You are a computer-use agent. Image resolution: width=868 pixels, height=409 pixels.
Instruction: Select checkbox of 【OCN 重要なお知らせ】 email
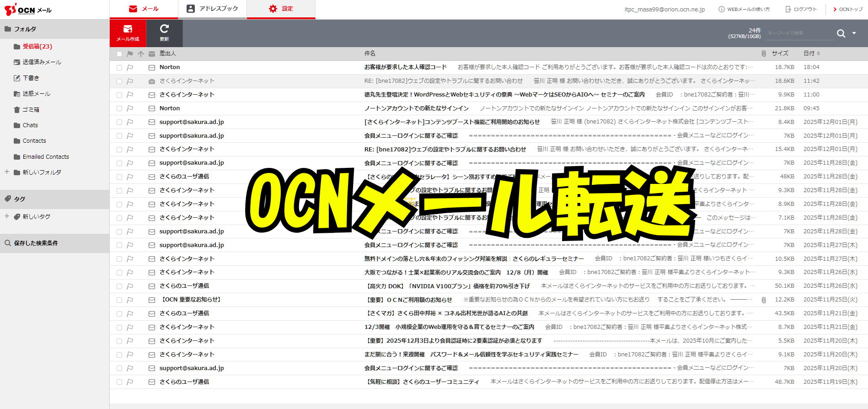(x=119, y=300)
